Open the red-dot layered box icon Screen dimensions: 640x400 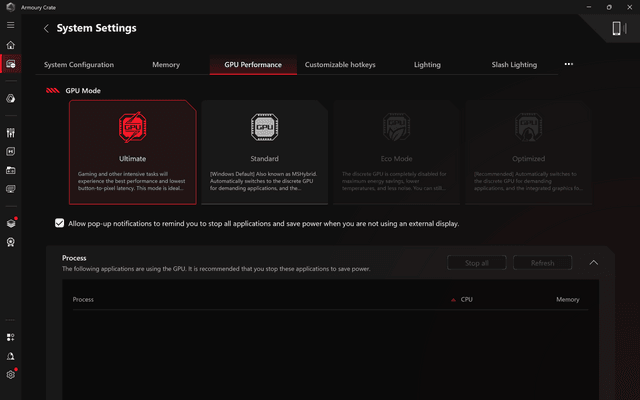(x=11, y=223)
